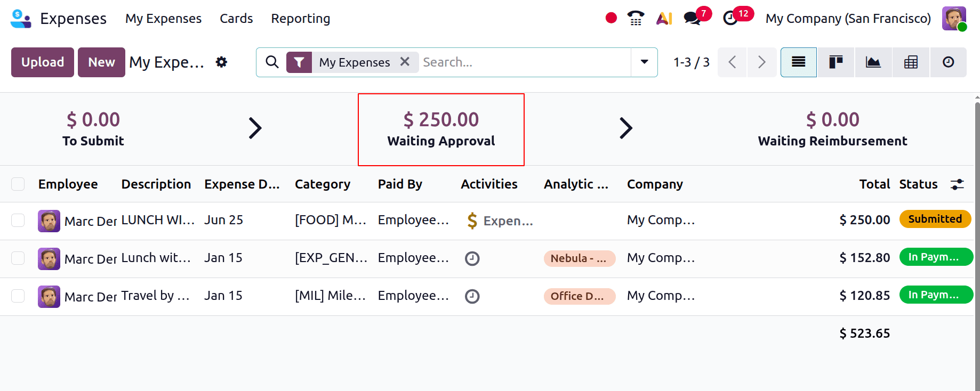
Task: Click In Payment badge on $ 120.85 row
Action: point(936,295)
